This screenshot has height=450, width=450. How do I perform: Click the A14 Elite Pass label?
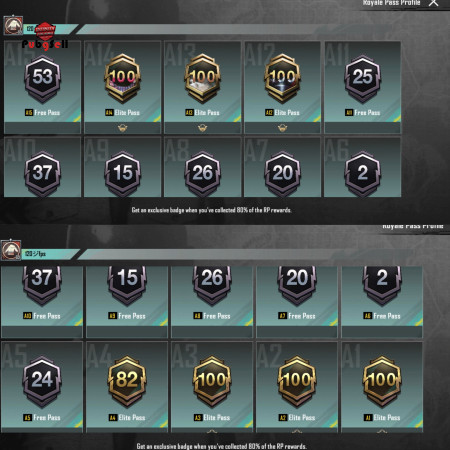(x=123, y=113)
